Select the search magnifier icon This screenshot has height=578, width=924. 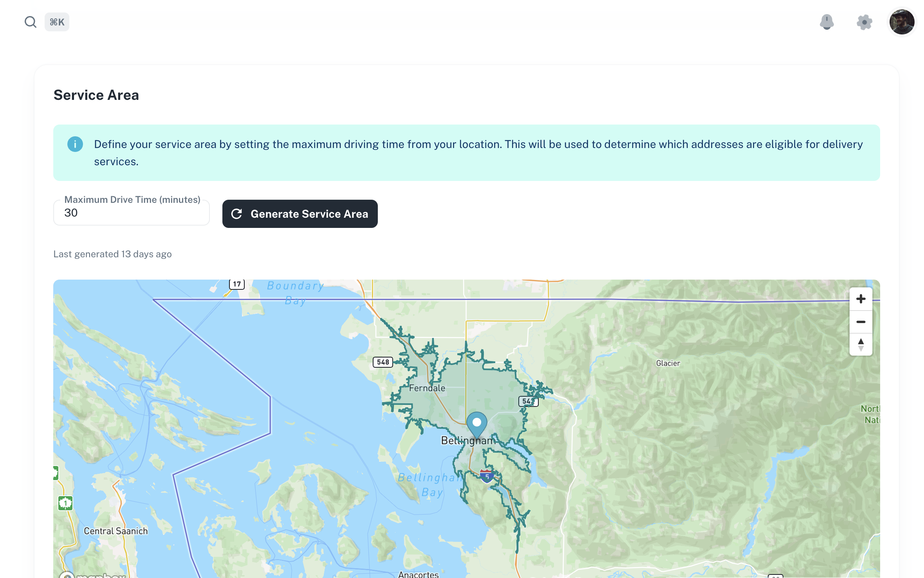tap(31, 22)
